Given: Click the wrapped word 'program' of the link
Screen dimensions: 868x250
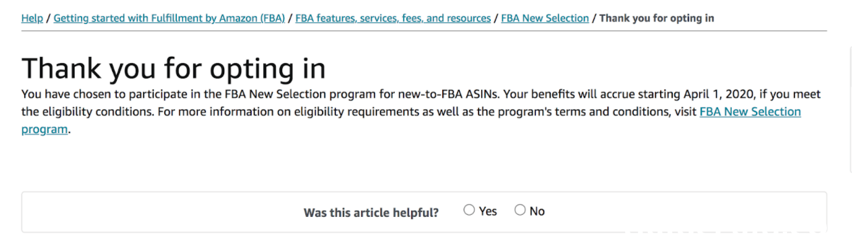Looking at the screenshot, I should (45, 130).
